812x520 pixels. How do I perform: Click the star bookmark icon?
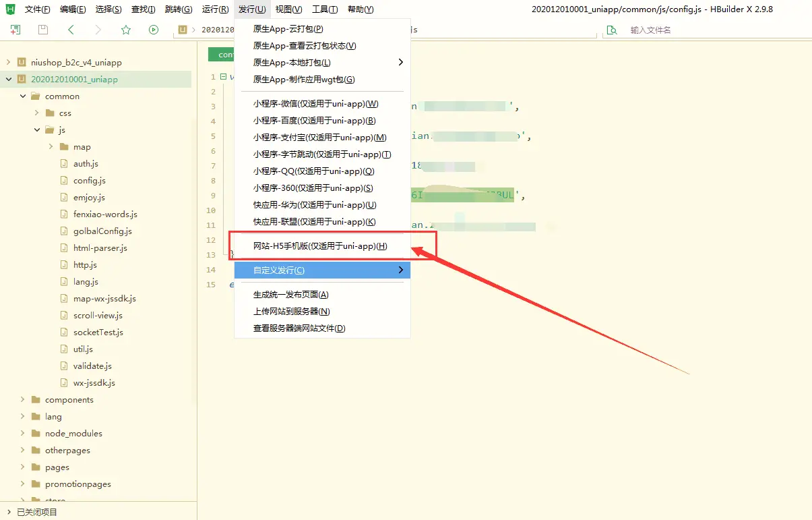pos(126,30)
